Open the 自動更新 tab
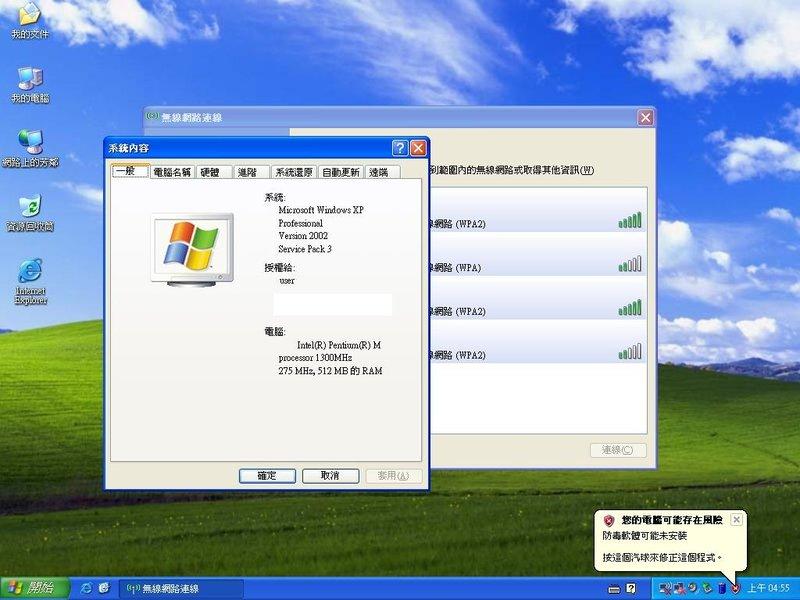Viewport: 800px width, 600px height. (x=340, y=172)
